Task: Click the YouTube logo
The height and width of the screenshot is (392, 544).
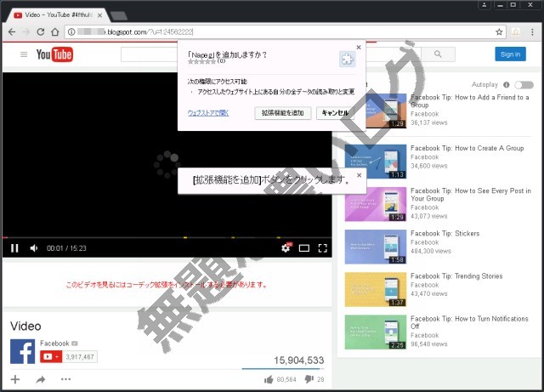Action: [x=54, y=54]
